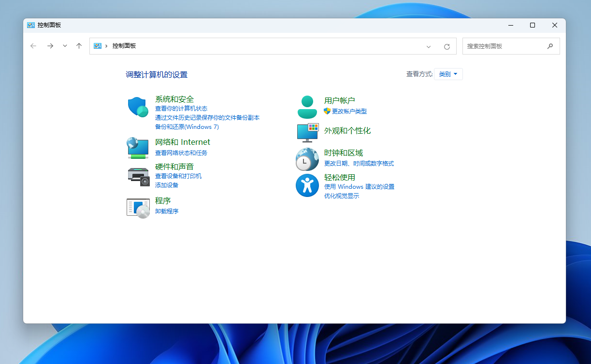This screenshot has width=591, height=364.
Task: Click the 外观和个性化 monitor icon
Action: pyautogui.click(x=307, y=132)
